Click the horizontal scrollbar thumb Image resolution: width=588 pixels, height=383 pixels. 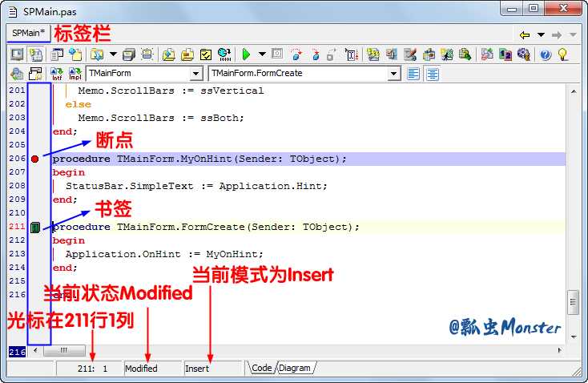point(64,350)
